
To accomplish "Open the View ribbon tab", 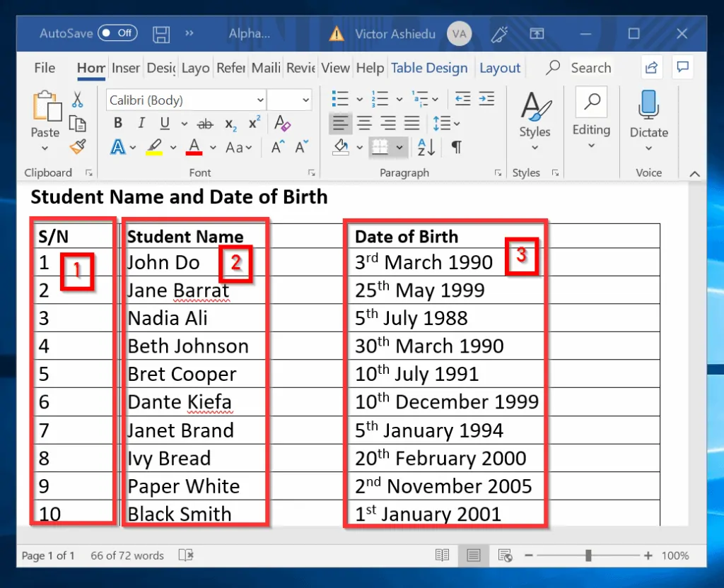I will pyautogui.click(x=335, y=67).
